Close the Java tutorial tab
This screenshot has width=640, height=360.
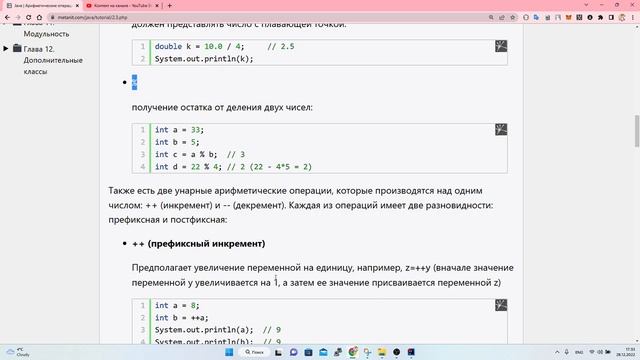coord(77,6)
